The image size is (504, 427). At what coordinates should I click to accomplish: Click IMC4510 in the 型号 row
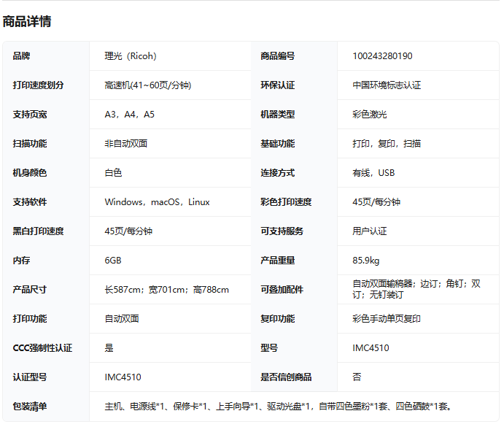371,348
